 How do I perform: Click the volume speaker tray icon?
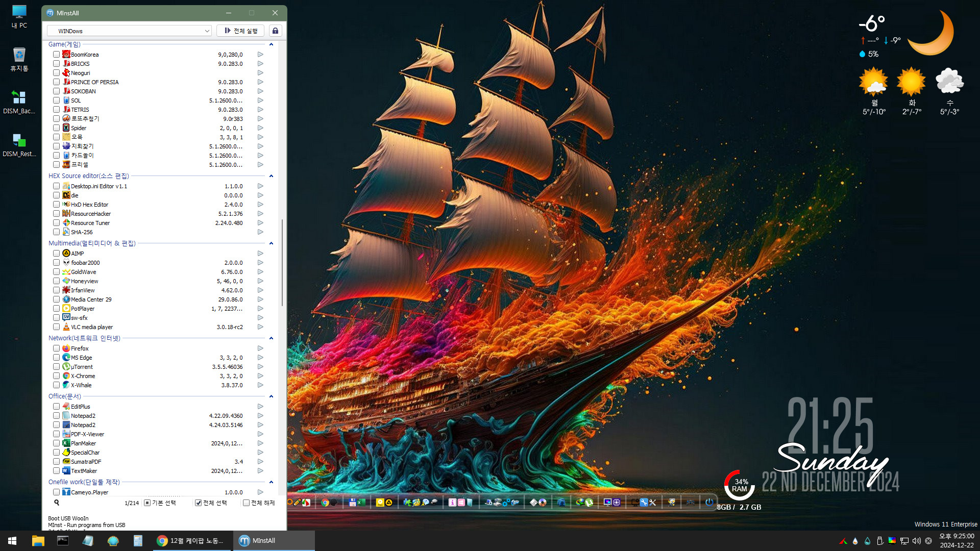(917, 541)
